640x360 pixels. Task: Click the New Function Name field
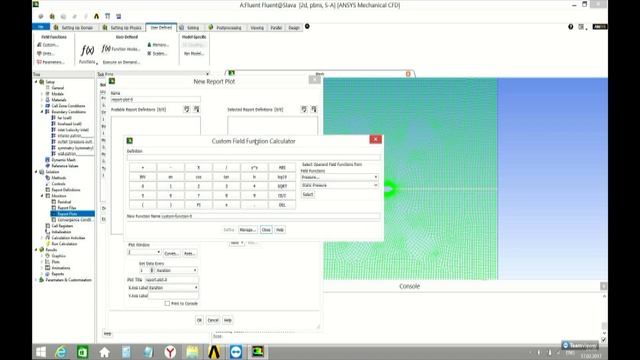pyautogui.click(x=271, y=216)
